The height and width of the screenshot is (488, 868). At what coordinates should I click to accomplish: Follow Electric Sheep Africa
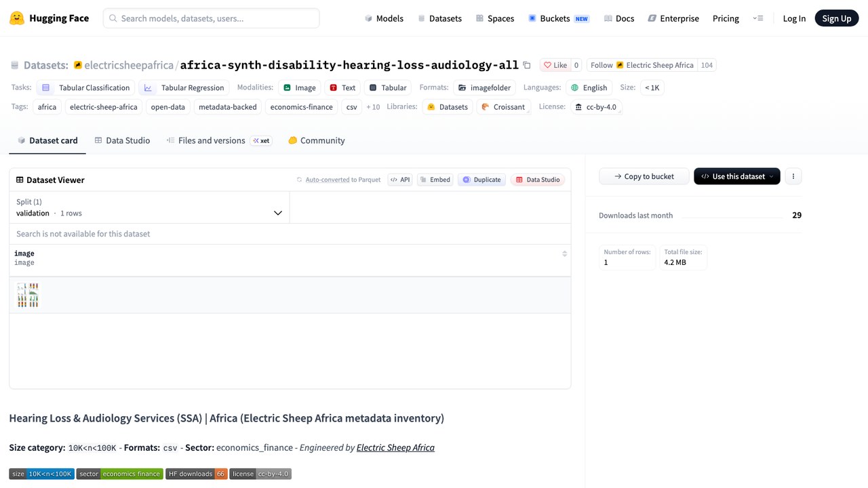coord(642,65)
